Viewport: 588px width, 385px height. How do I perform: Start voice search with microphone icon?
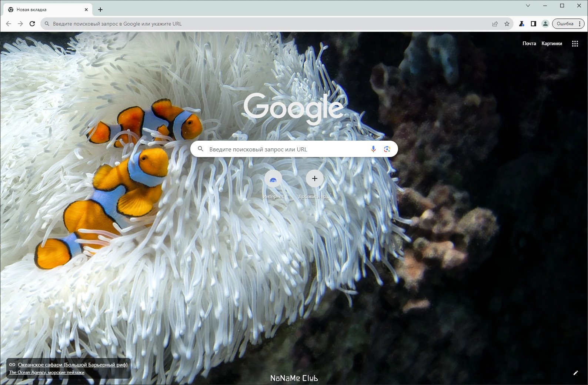(373, 149)
